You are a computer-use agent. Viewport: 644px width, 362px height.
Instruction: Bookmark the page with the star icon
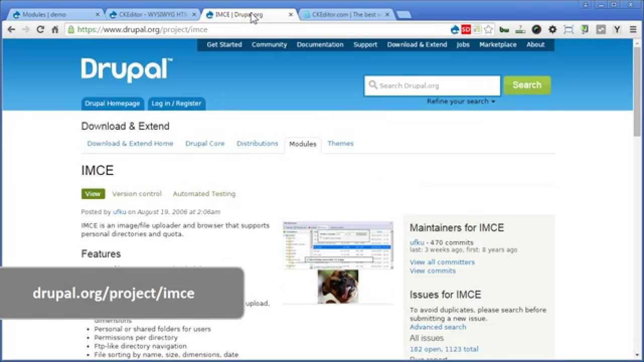(488, 30)
